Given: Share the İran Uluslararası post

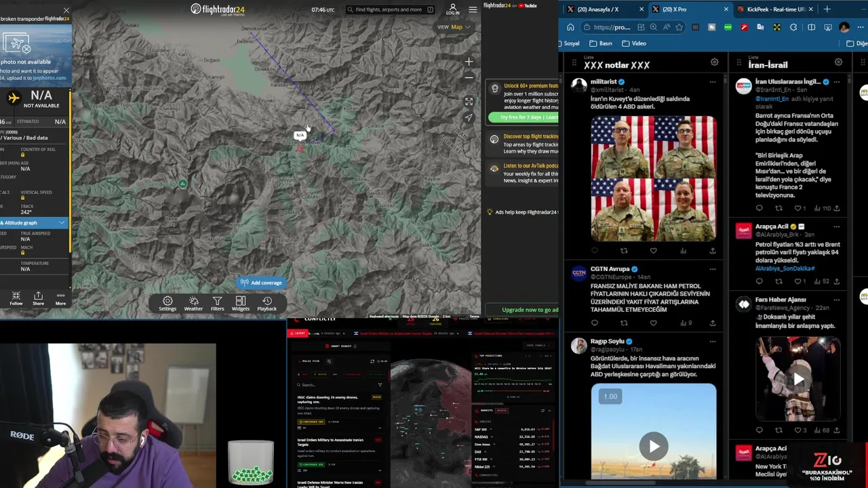Looking at the screenshot, I should (837, 208).
